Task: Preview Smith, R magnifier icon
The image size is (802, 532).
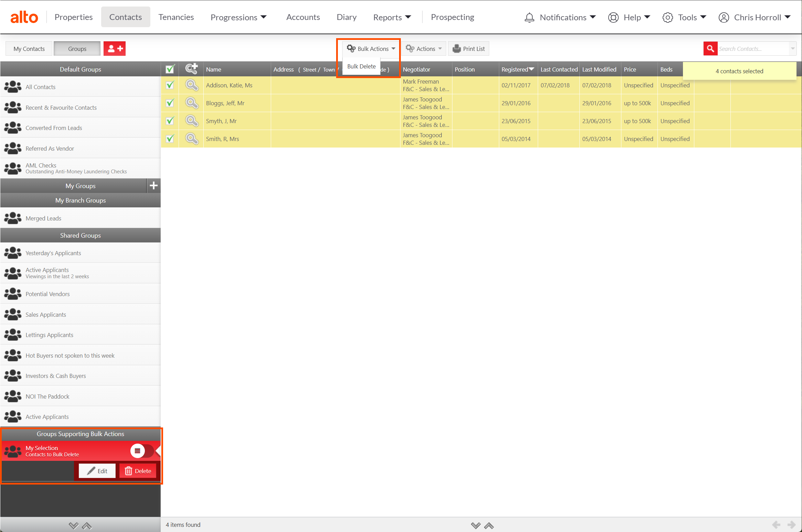Action: [x=192, y=139]
